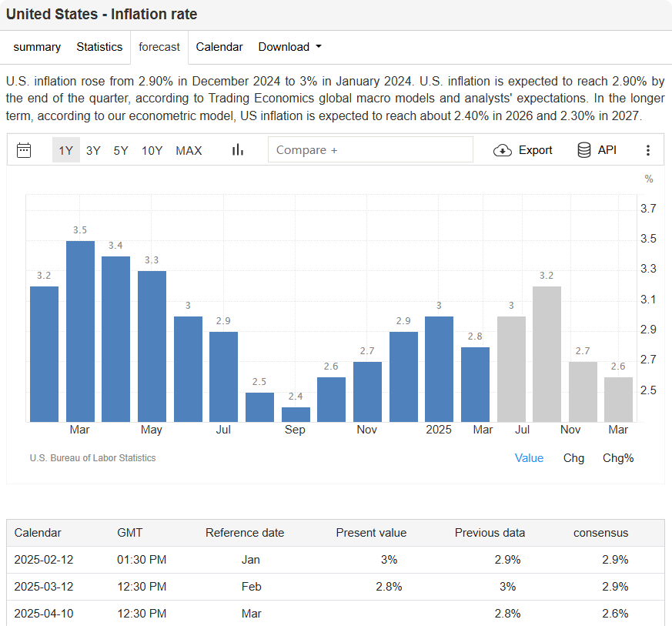Click the Export cloud download icon
Viewport: 672px width, 626px height.
coord(503,150)
